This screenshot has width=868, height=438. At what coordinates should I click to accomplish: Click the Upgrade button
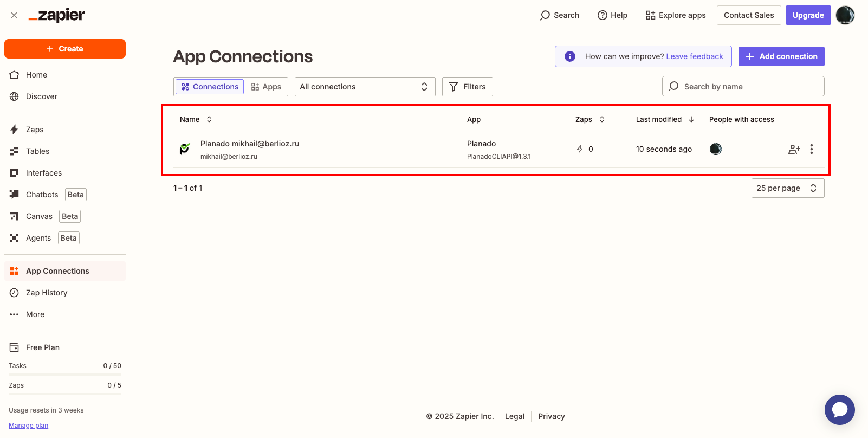pos(808,15)
